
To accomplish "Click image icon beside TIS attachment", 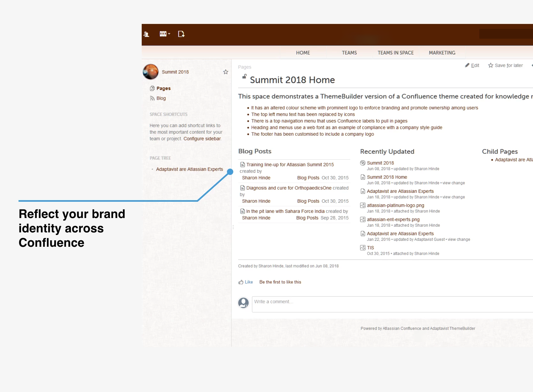I will pyautogui.click(x=363, y=248).
